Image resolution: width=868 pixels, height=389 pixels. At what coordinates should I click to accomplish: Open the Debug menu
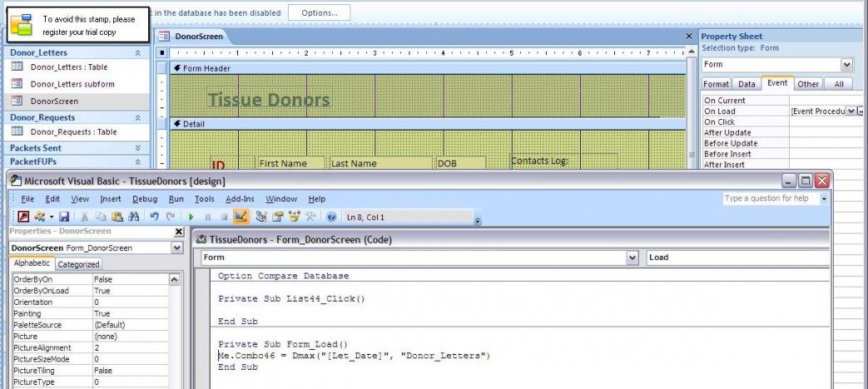[x=145, y=199]
